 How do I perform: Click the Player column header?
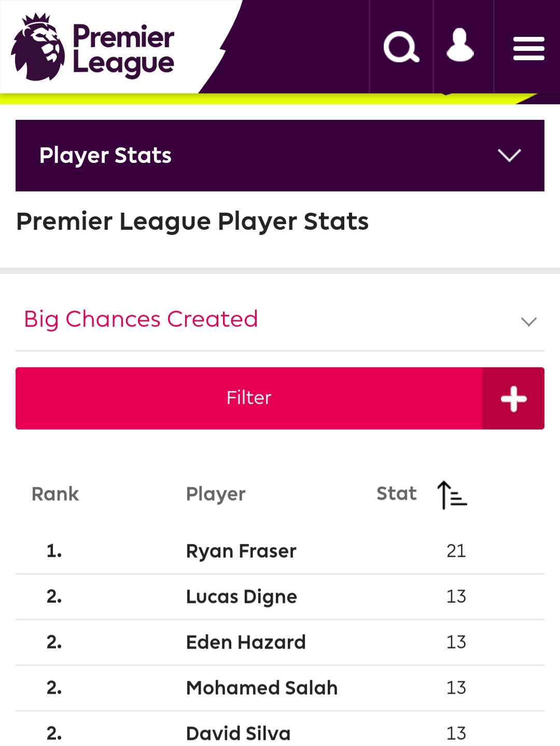click(x=216, y=494)
